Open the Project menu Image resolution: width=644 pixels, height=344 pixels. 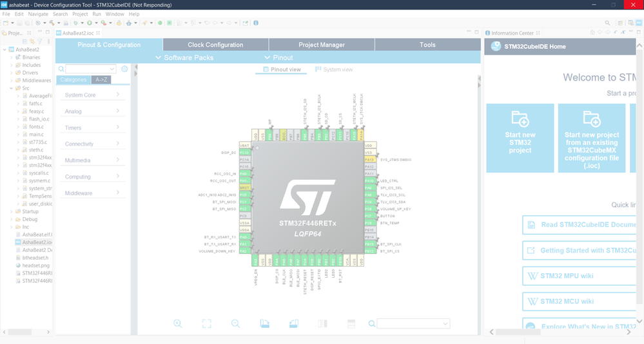[x=80, y=14]
